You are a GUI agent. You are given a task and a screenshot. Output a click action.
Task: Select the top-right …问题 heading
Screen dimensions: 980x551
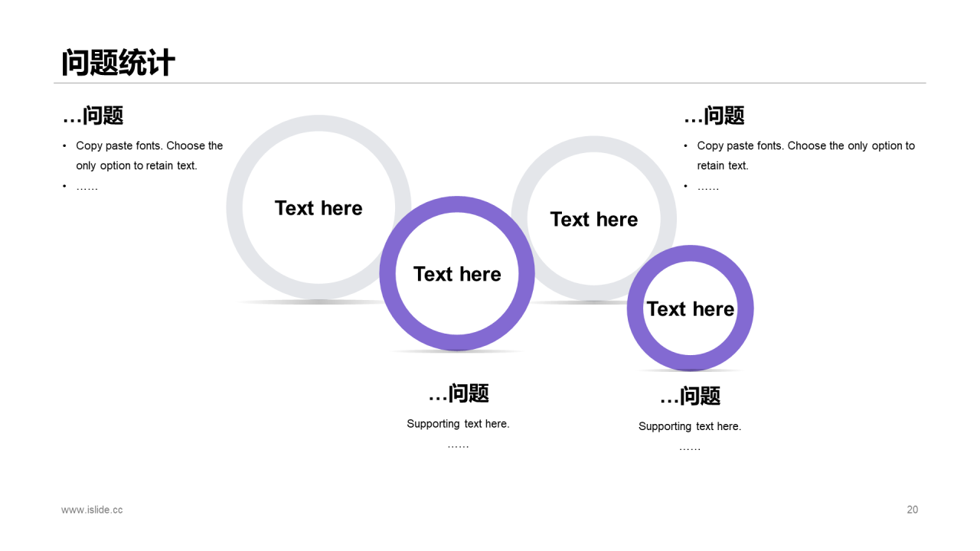click(x=714, y=116)
